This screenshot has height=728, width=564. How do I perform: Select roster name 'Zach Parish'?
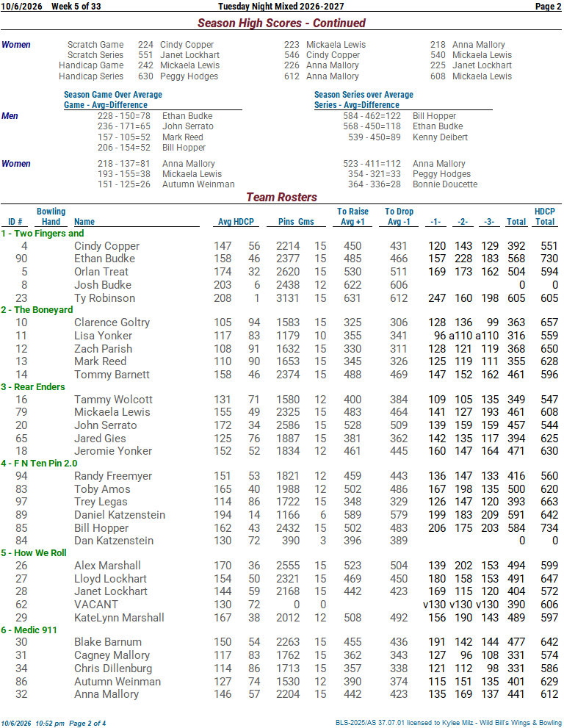point(103,349)
